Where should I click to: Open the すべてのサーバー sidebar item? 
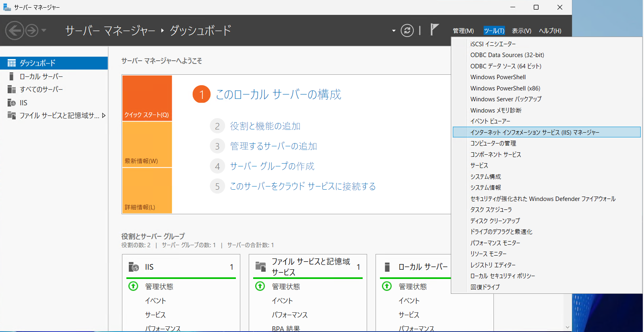[41, 90]
